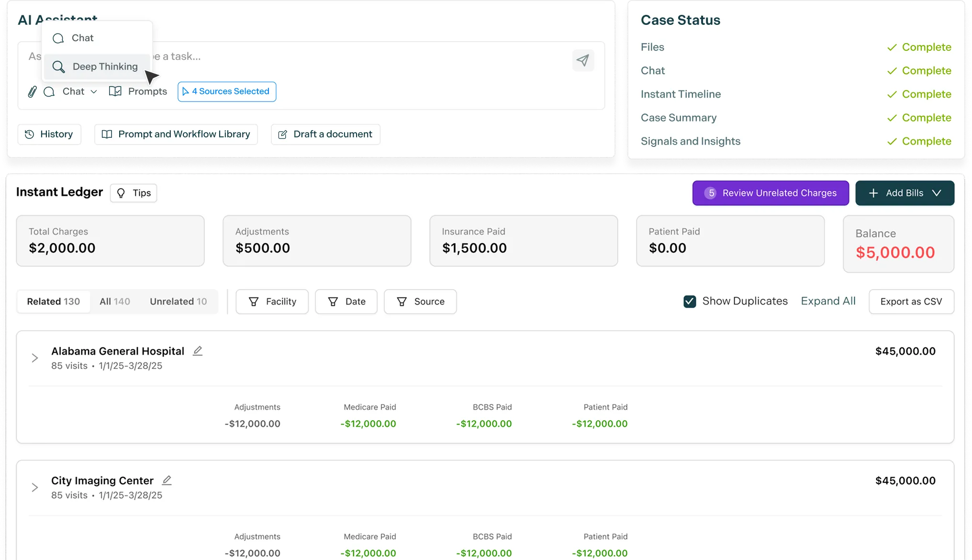
Task: Click the paperclip attachment icon
Action: click(32, 91)
